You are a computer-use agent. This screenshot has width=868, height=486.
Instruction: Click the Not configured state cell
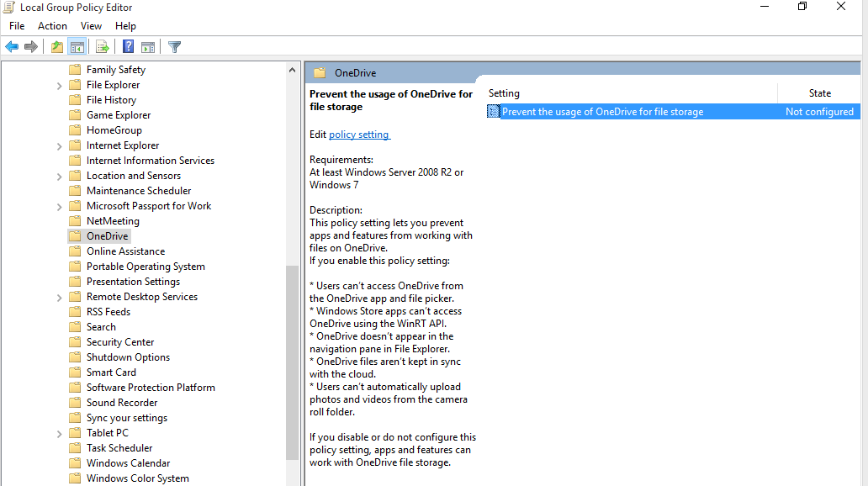(x=819, y=112)
